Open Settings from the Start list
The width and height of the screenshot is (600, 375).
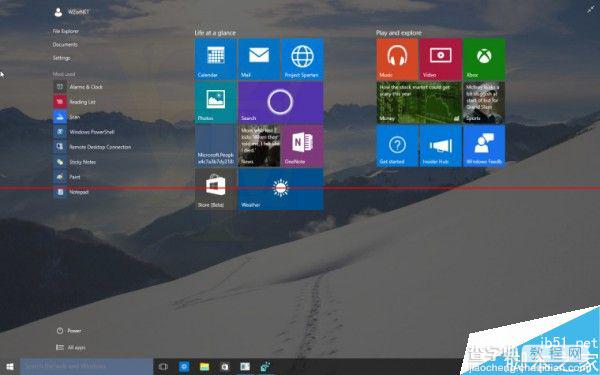pos(62,58)
